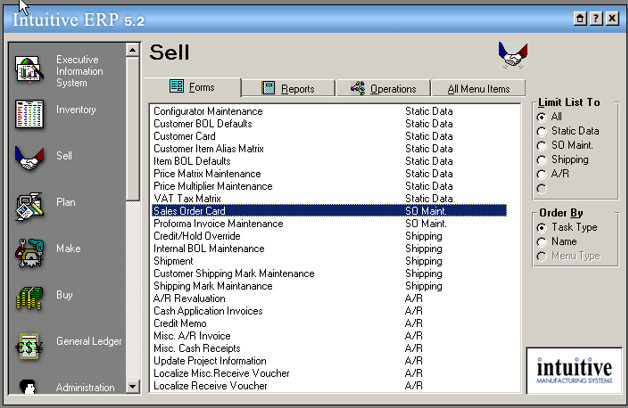The width and height of the screenshot is (628, 408).
Task: Select Shipping Mark Maintanance row
Action: [329, 286]
